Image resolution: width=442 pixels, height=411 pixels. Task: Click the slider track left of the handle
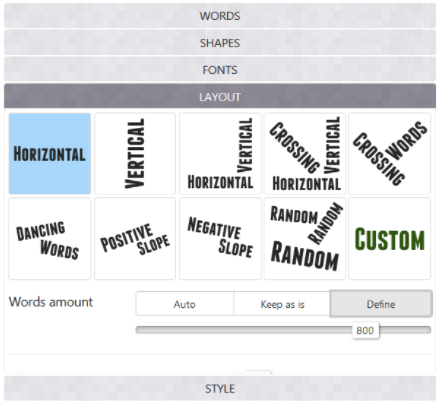tap(244, 330)
